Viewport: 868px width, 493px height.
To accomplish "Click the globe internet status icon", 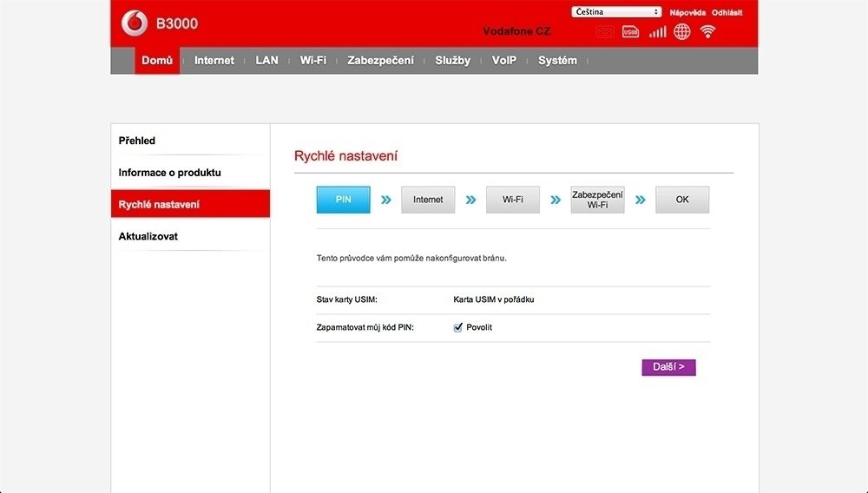I will point(682,31).
